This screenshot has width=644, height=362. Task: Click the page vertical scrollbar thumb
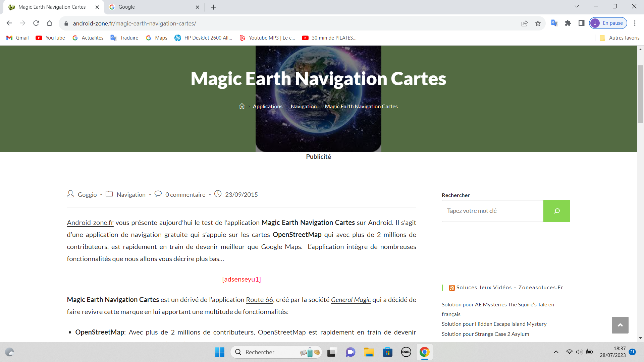point(640,94)
